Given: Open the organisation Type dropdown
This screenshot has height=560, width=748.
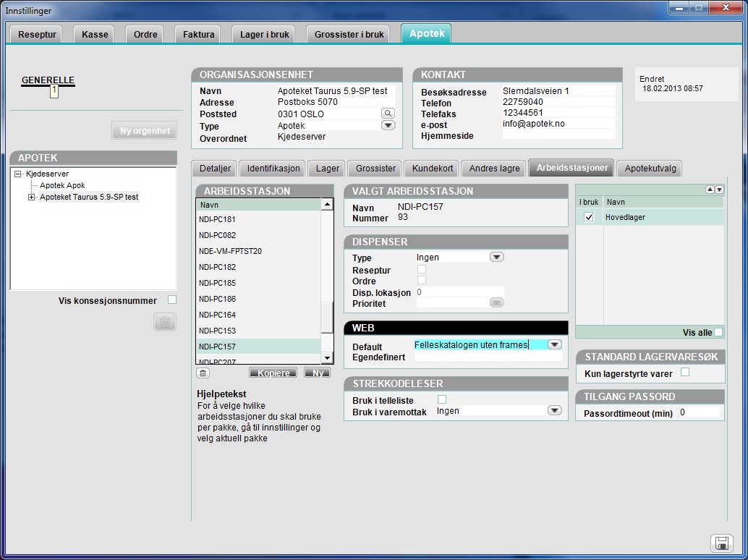Looking at the screenshot, I should pos(388,125).
